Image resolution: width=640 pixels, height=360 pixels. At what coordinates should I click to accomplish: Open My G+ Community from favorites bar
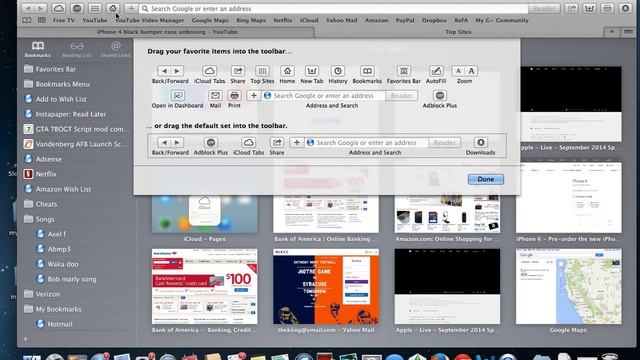(502, 20)
